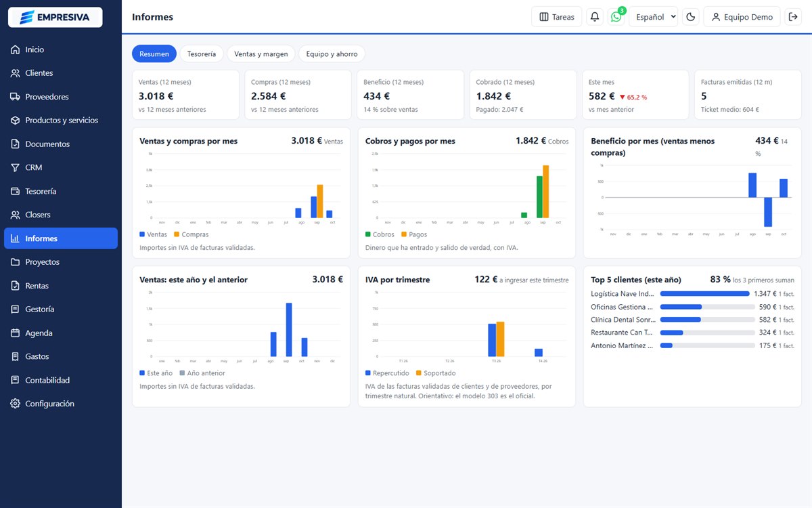Toggle dark mode moon icon
812x508 pixels.
pos(691,17)
